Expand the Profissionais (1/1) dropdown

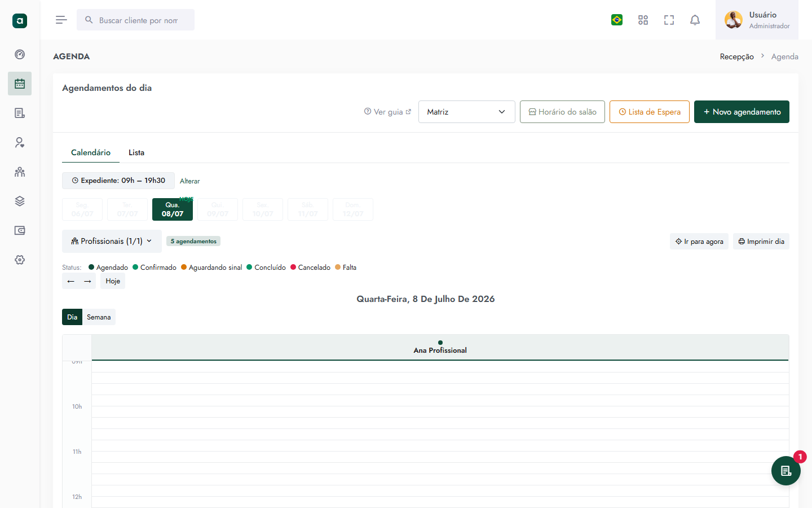coord(112,241)
